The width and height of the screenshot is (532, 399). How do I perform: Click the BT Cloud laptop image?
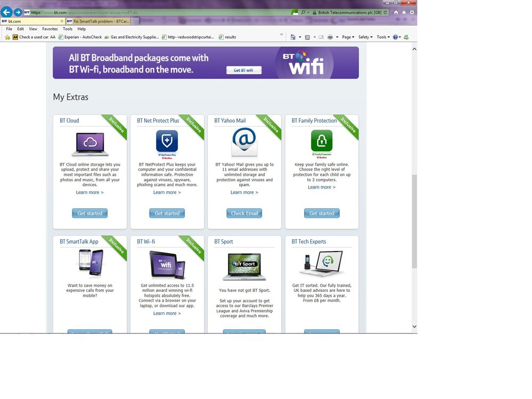click(x=90, y=144)
